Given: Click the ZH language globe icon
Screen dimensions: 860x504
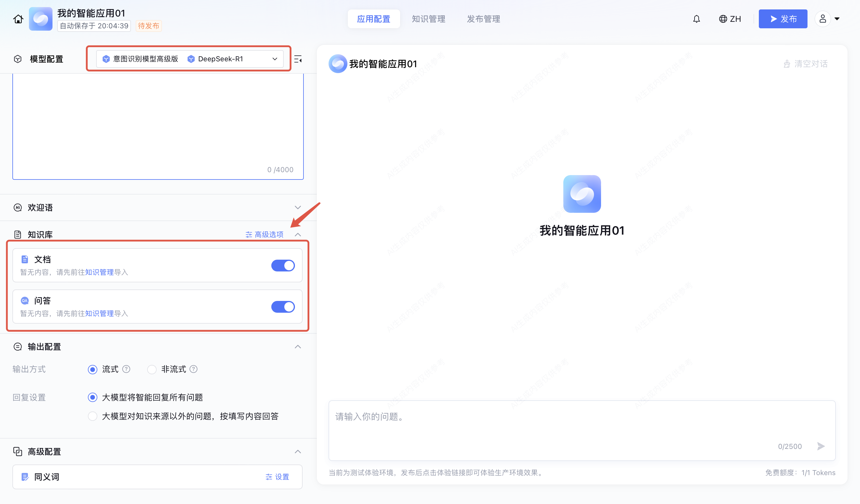Looking at the screenshot, I should pyautogui.click(x=723, y=19).
